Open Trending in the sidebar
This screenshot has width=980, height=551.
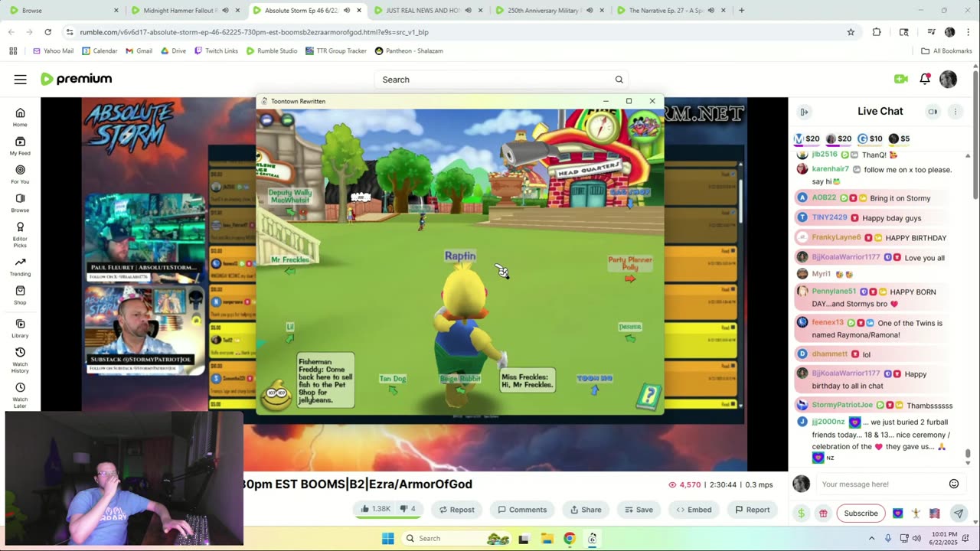(20, 266)
